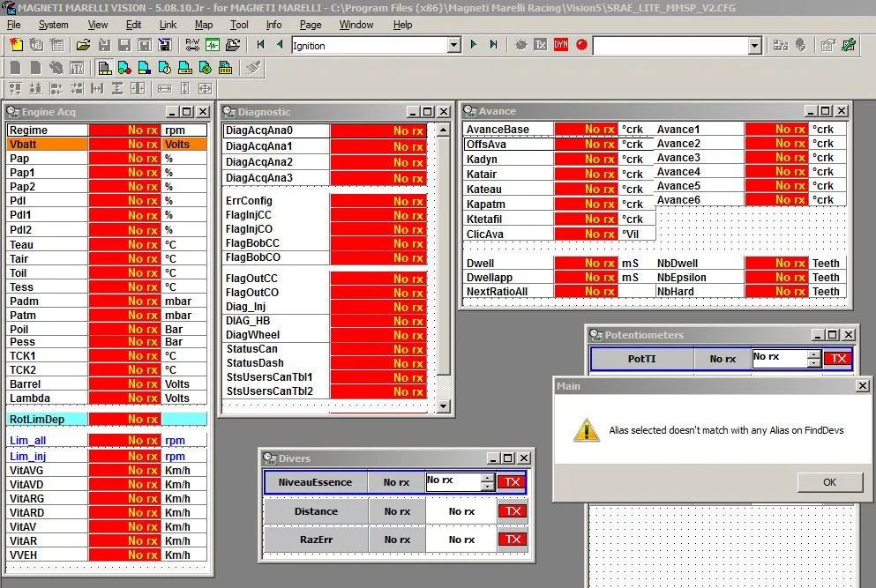Go to previous page arrow
The width and height of the screenshot is (876, 588).
[x=280, y=45]
